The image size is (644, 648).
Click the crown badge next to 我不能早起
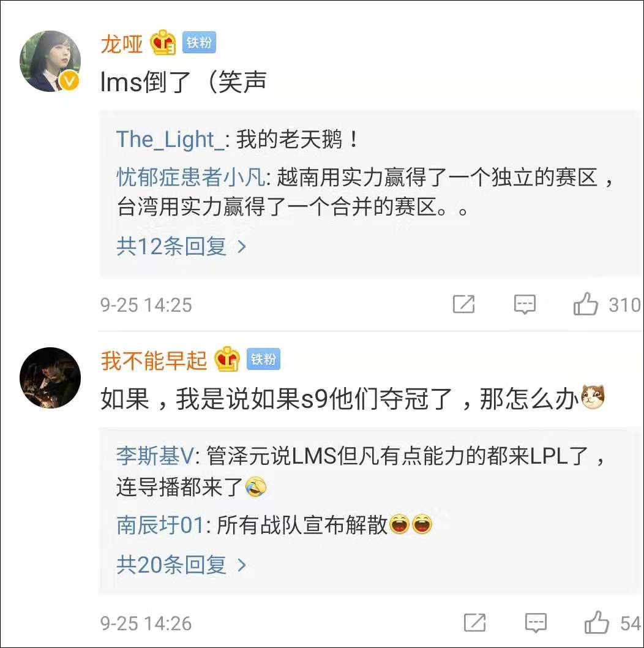(x=227, y=360)
